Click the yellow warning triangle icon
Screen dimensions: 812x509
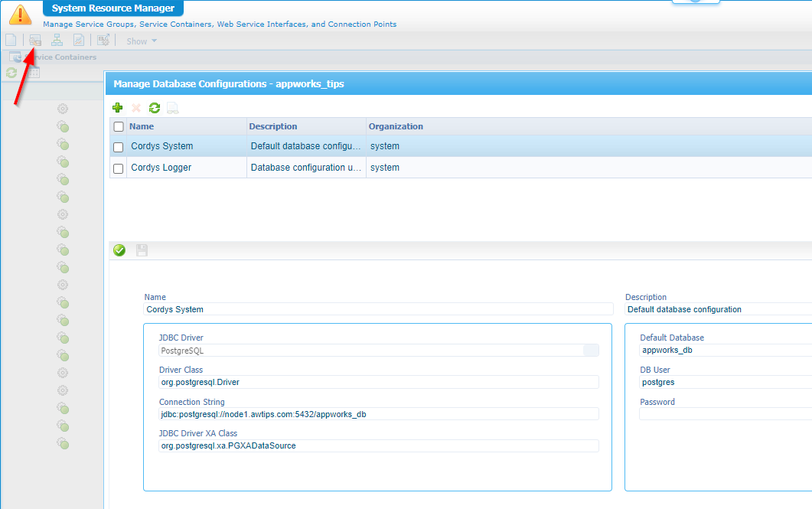(x=20, y=14)
